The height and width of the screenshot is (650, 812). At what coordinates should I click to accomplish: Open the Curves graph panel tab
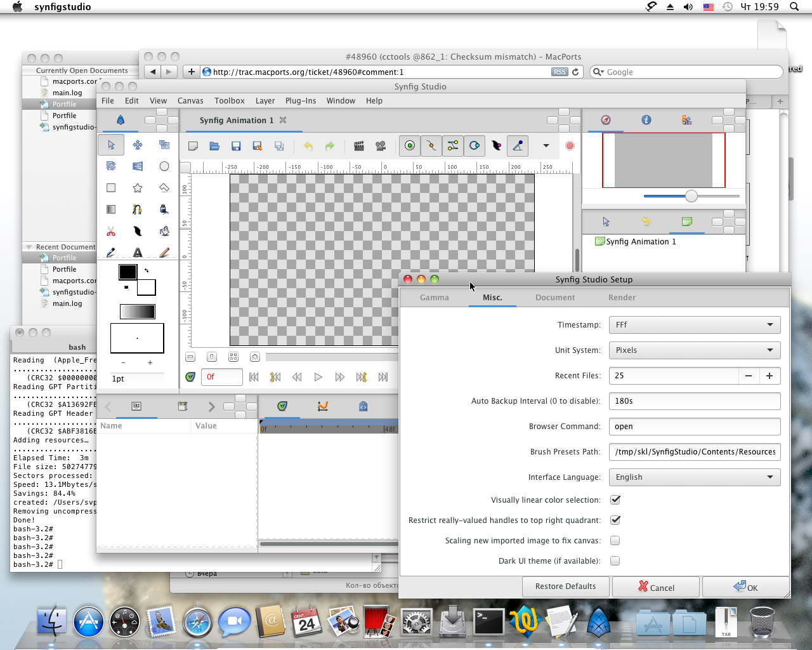coord(323,406)
